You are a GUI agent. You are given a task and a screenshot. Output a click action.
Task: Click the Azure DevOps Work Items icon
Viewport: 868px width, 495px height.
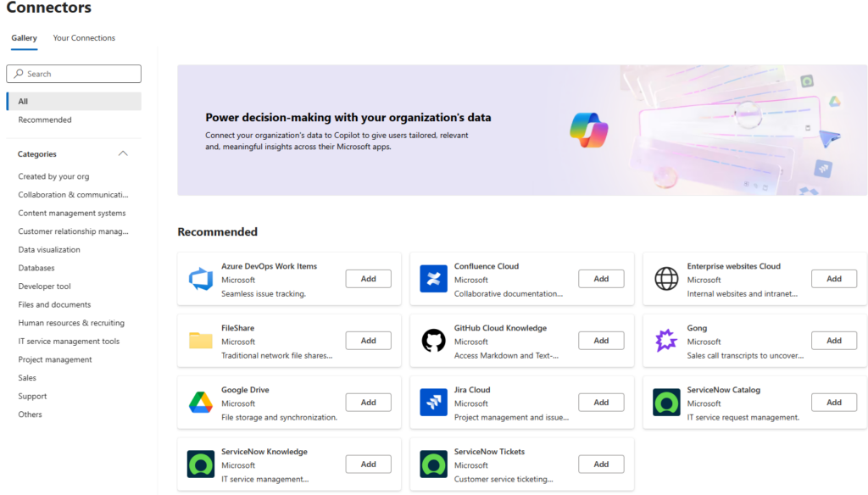[200, 279]
